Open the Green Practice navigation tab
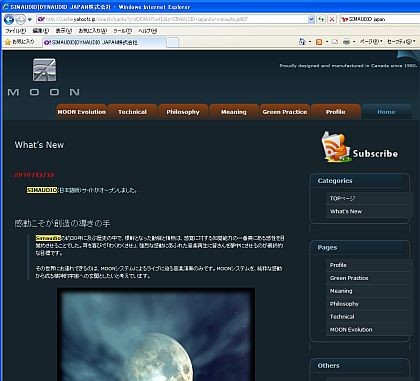Screen dimensions: 420x381 pos(285,112)
